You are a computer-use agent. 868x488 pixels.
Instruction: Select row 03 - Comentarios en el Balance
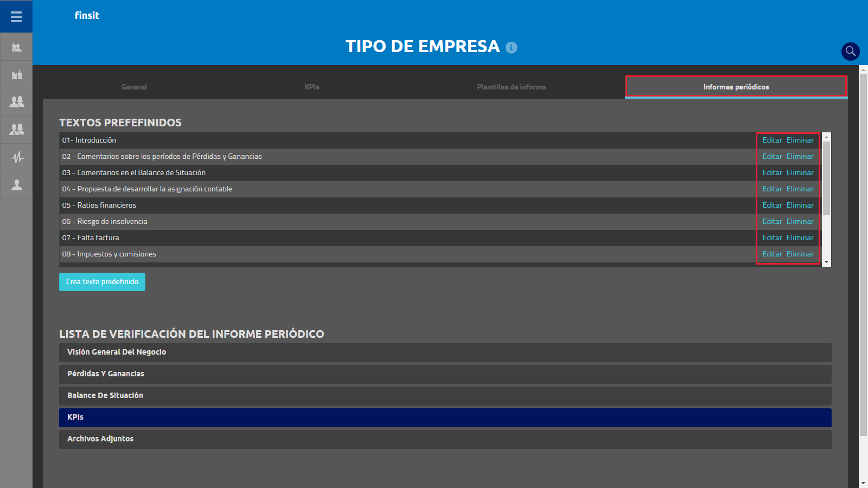tap(133, 172)
